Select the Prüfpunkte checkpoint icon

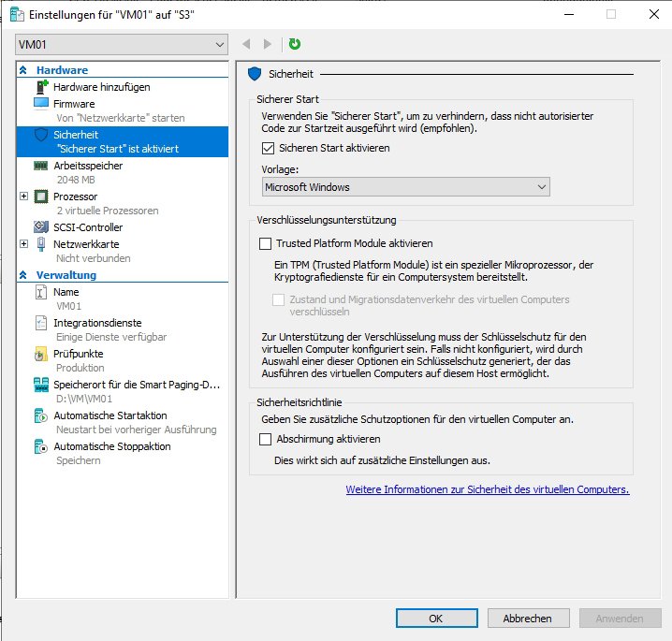(x=41, y=355)
